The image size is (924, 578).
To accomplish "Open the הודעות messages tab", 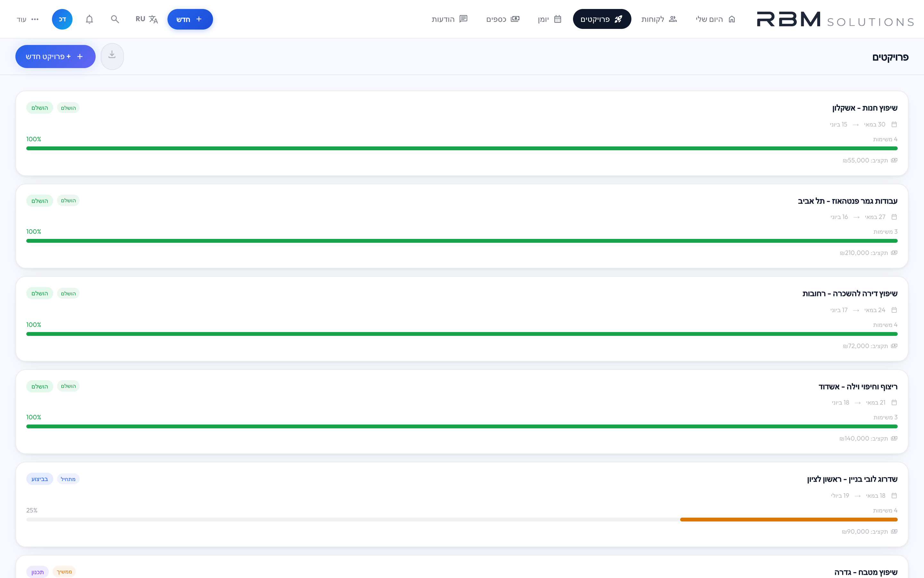I will (x=449, y=19).
